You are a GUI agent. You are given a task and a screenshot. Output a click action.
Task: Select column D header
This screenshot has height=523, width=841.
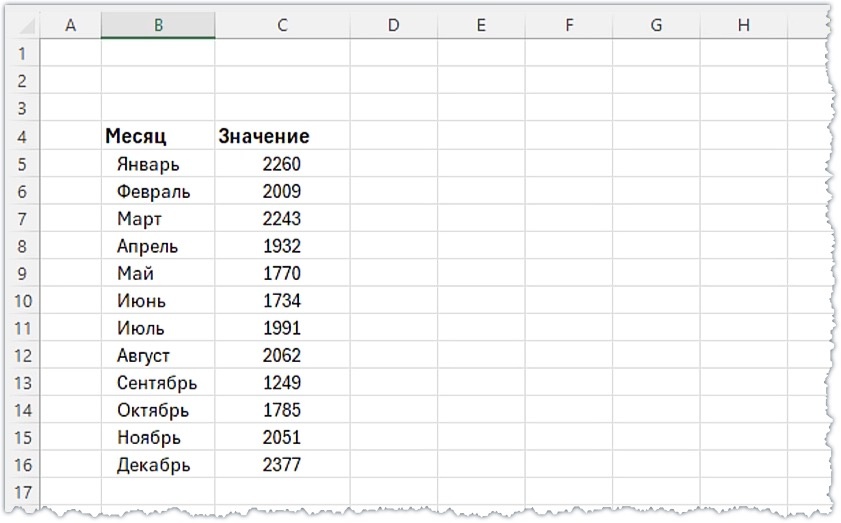[x=394, y=25]
